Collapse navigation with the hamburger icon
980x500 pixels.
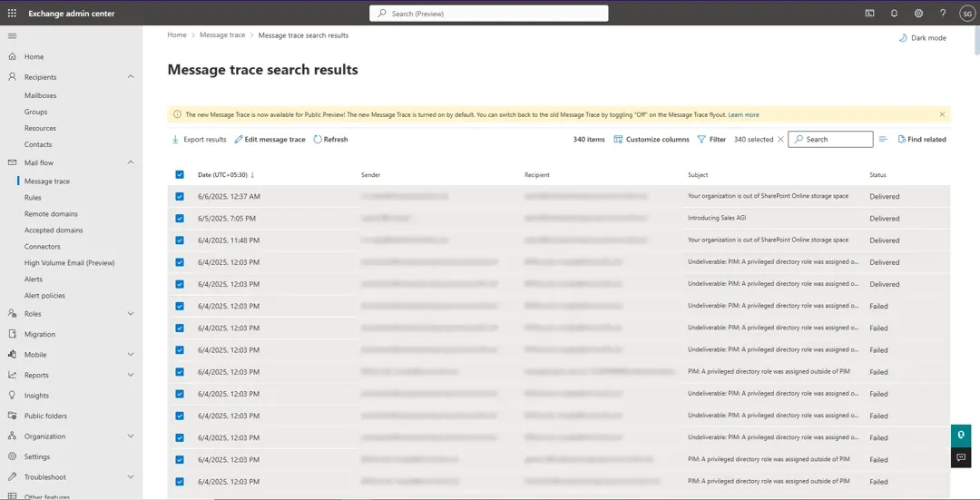click(12, 36)
